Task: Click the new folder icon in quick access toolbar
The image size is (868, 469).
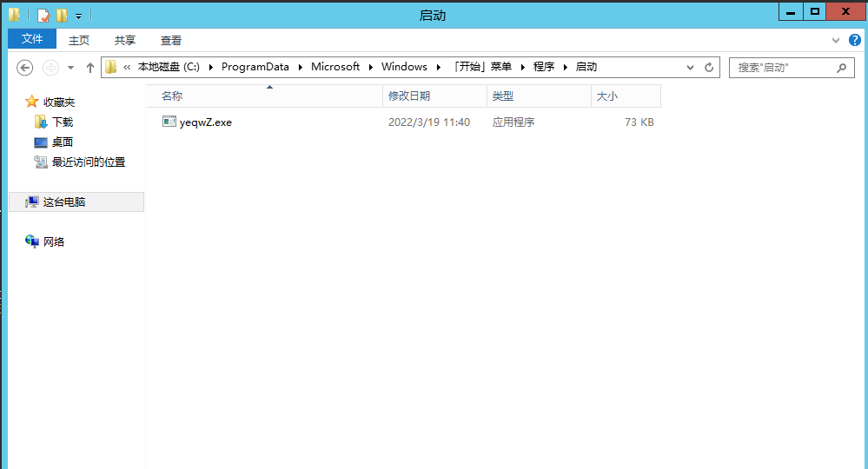Action: click(62, 16)
